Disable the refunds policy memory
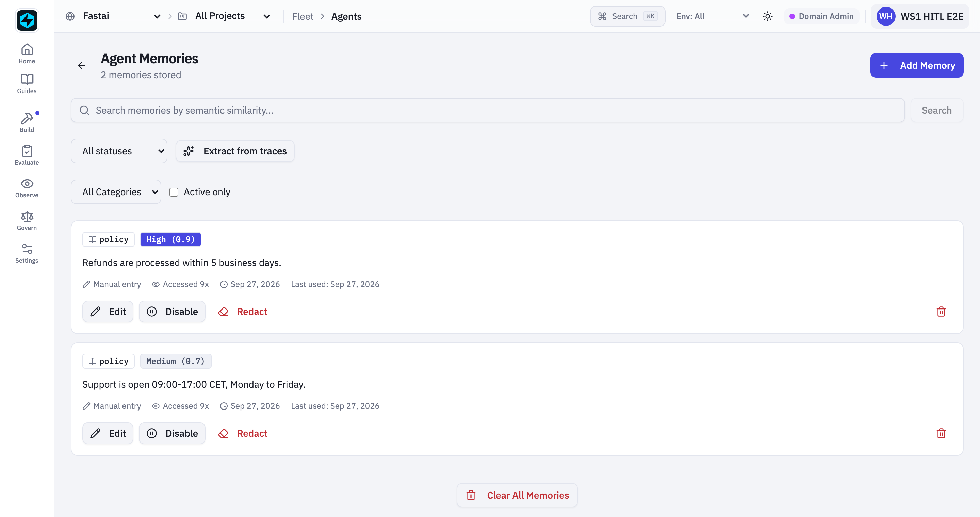The width and height of the screenshot is (980, 517). [x=172, y=312]
